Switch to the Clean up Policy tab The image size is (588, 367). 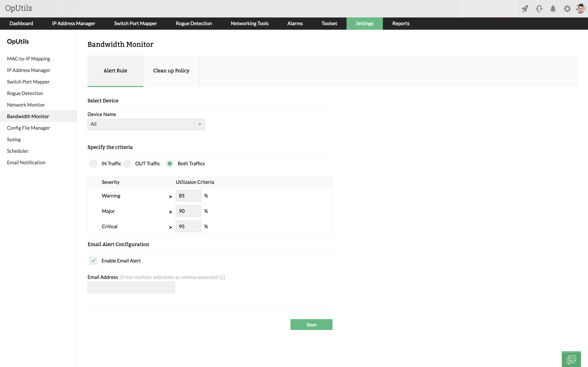[x=171, y=71]
